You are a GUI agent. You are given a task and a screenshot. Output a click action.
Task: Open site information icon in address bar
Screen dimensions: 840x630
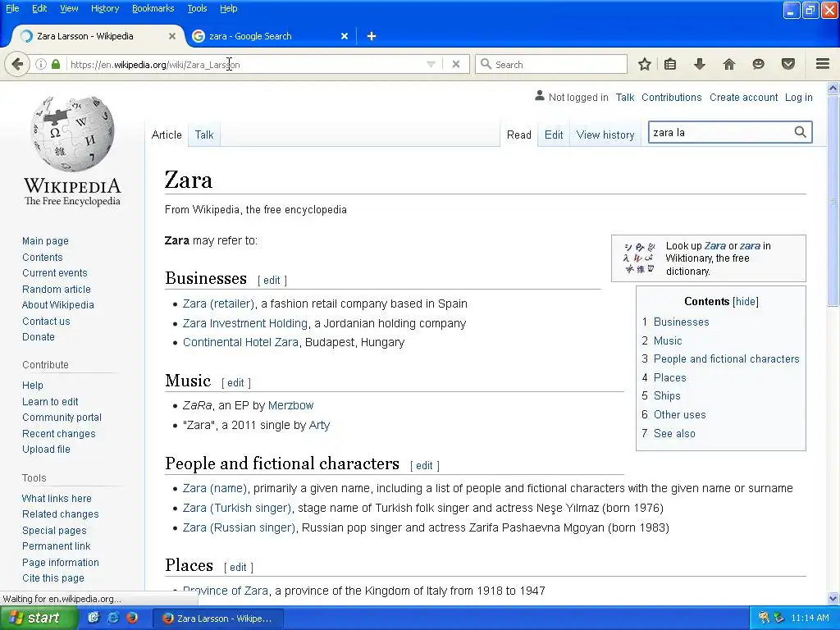[41, 64]
